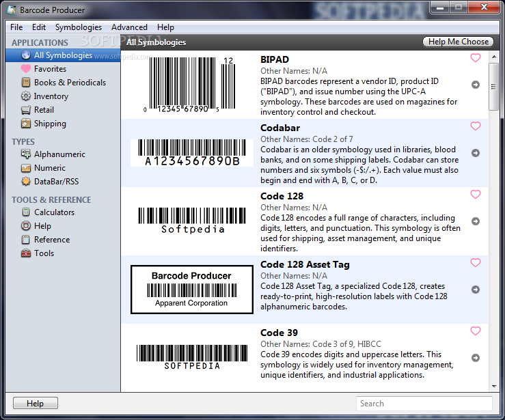Click the Favorites pink heart icon

pyautogui.click(x=26, y=69)
